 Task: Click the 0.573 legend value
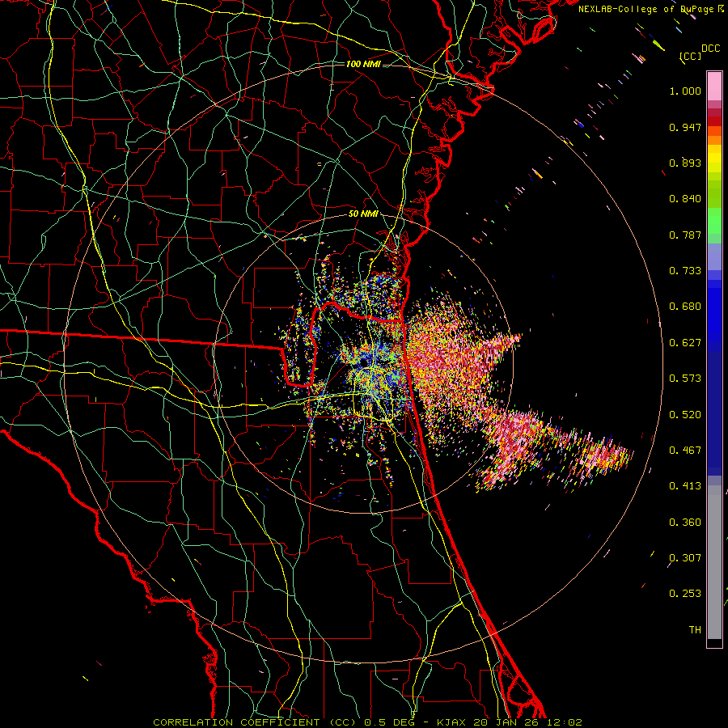pos(685,379)
